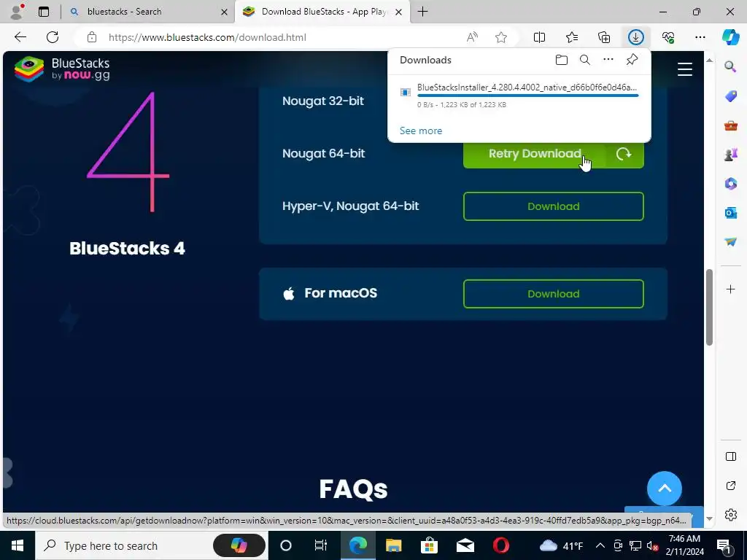Open sidebar settings gear
The height and width of the screenshot is (560, 747).
click(x=730, y=515)
